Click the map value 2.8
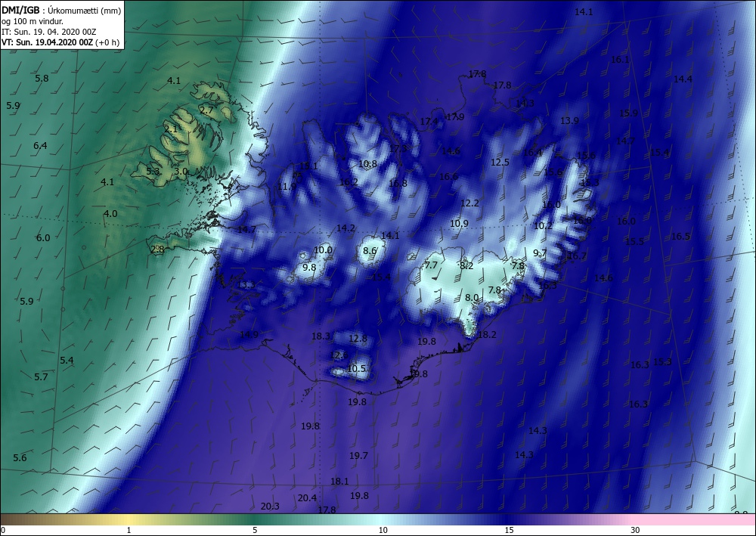Viewport: 756px width, 536px height. click(x=157, y=249)
